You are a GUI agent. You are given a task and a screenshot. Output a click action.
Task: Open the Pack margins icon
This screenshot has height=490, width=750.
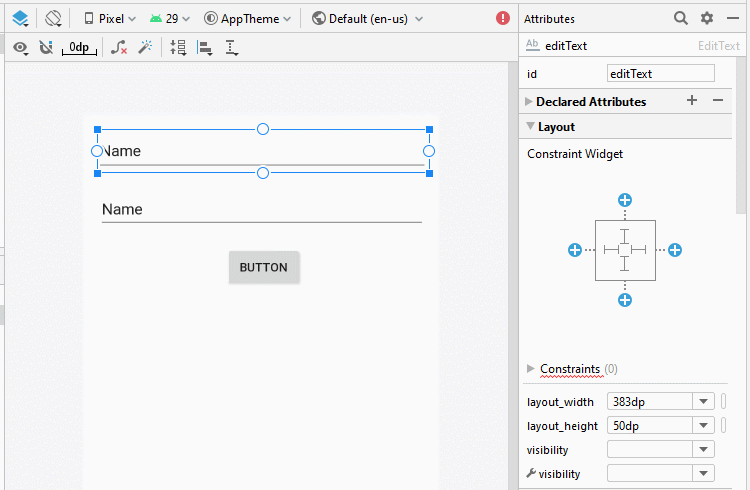point(178,47)
